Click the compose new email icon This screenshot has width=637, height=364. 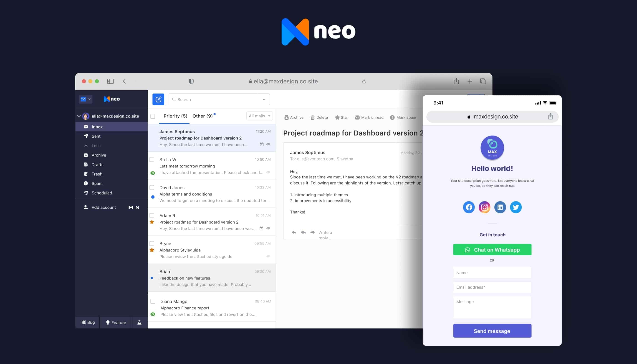tap(158, 99)
